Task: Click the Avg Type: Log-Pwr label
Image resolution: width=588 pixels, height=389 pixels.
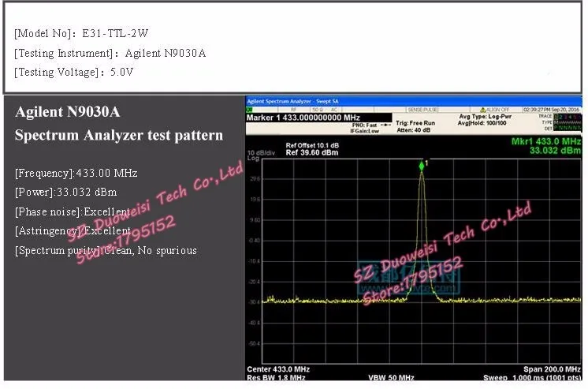Action: [485, 117]
